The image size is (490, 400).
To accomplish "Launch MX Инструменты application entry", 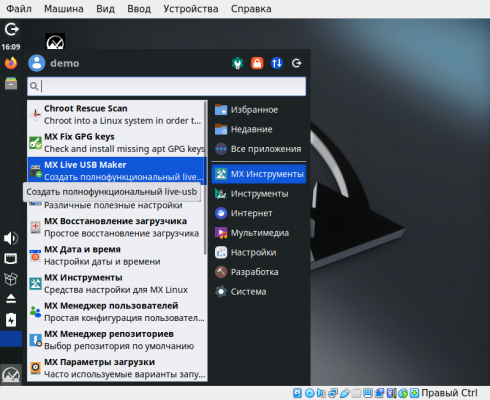I will [117, 284].
